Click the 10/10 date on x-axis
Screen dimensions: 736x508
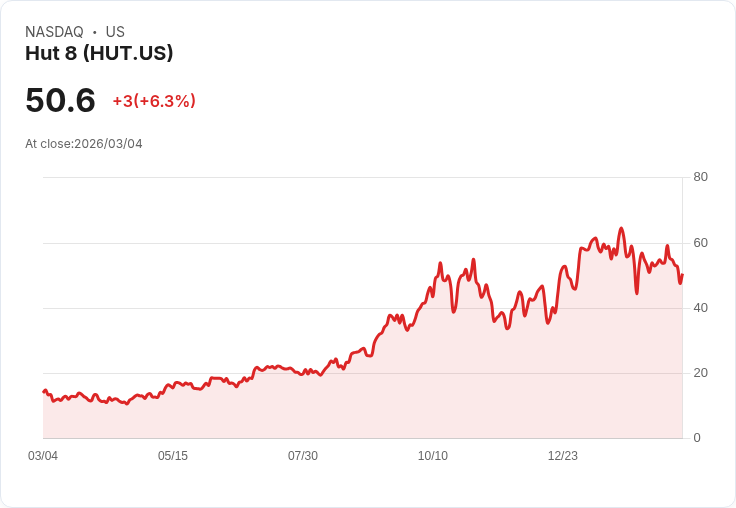pyautogui.click(x=433, y=455)
